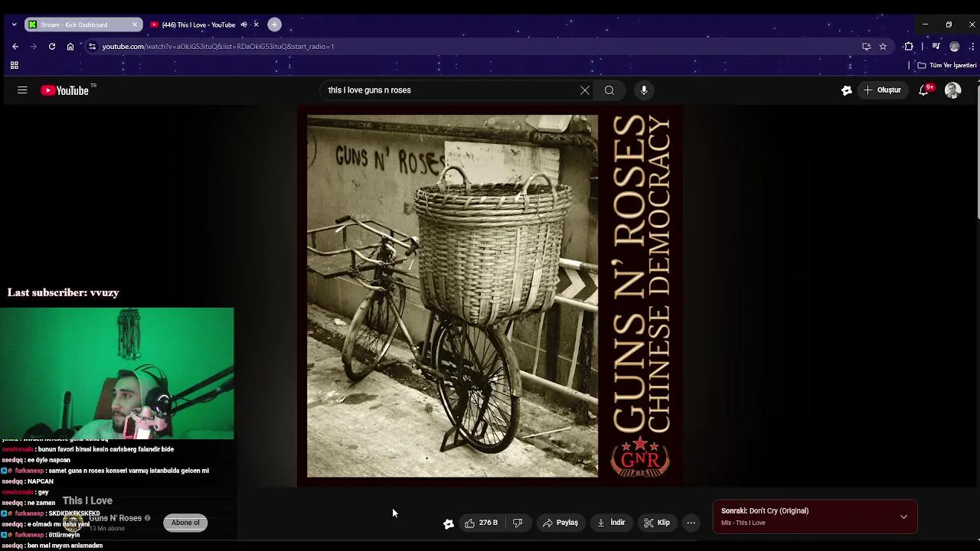The height and width of the screenshot is (551, 980).
Task: Close the This I Love YouTube tab
Action: [x=256, y=24]
